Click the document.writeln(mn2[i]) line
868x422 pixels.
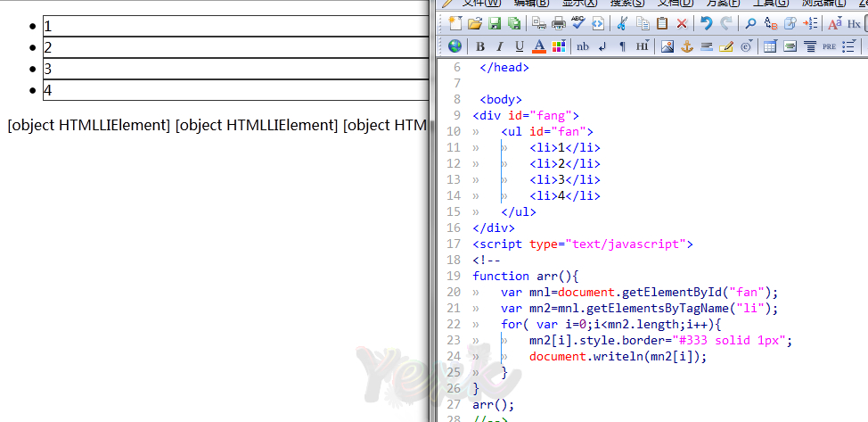tap(618, 356)
